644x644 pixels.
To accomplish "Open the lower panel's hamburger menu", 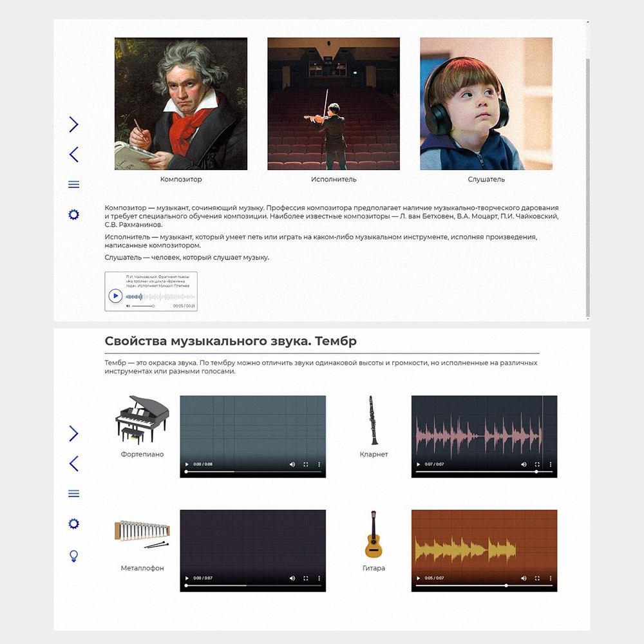I will point(73,494).
